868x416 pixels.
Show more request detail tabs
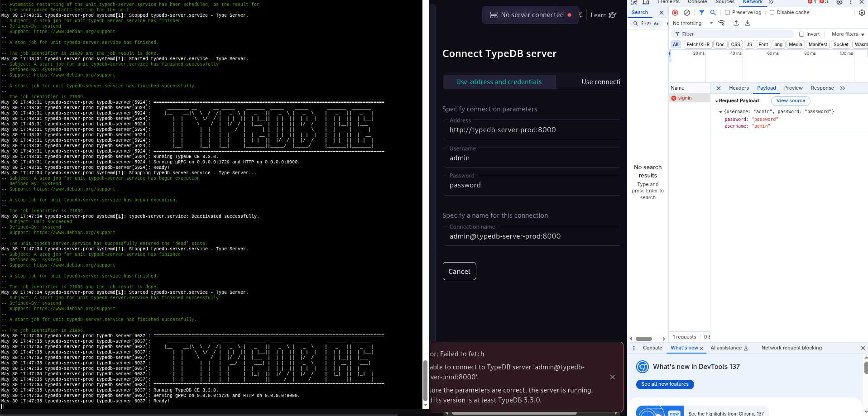tap(843, 88)
